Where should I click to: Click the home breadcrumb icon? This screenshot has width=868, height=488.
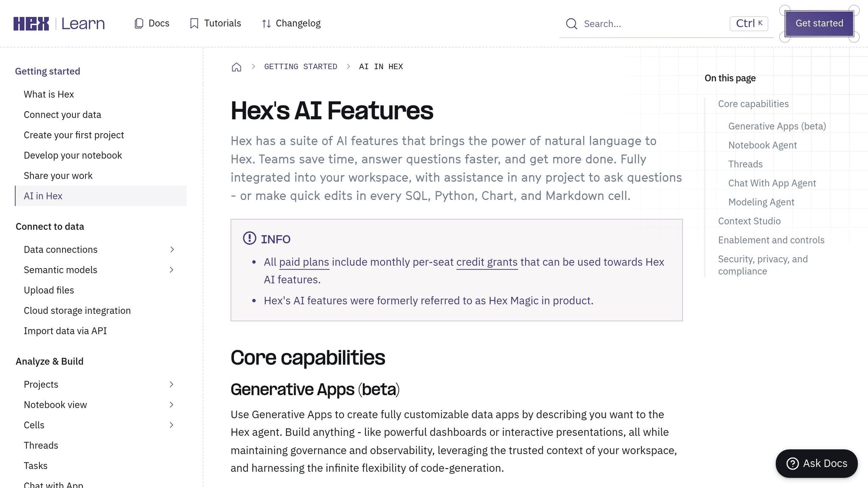(x=236, y=67)
